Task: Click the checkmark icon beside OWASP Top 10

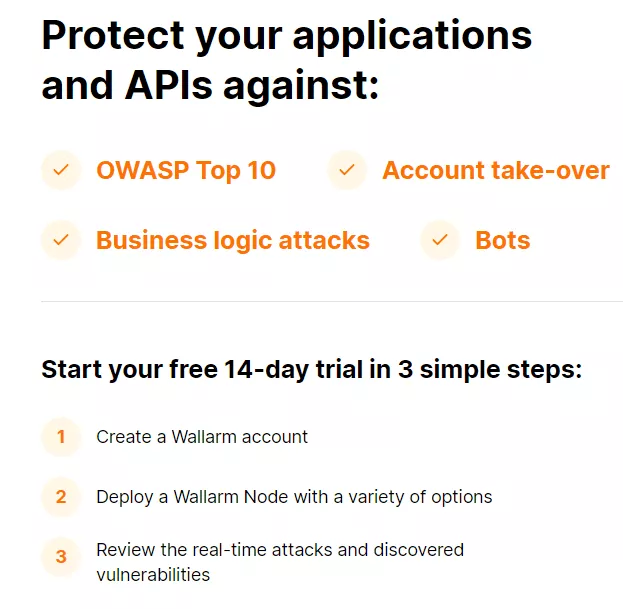Action: pos(61,170)
